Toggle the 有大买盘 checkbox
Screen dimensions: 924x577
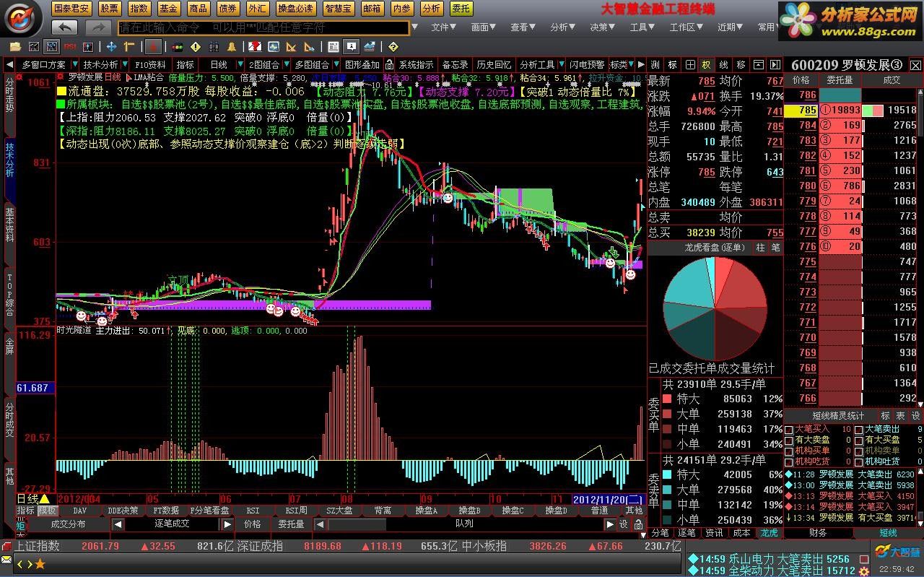click(858, 440)
